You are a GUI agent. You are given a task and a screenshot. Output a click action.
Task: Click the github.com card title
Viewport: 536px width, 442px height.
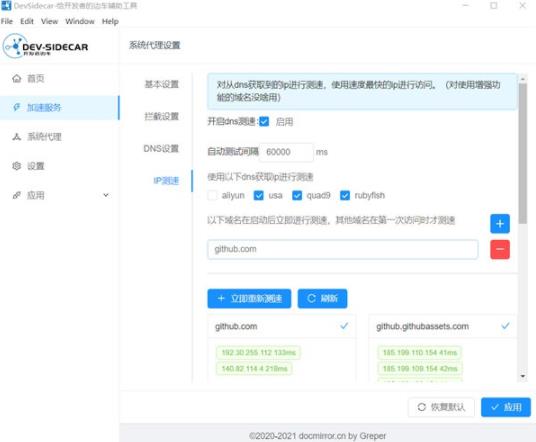coord(236,326)
